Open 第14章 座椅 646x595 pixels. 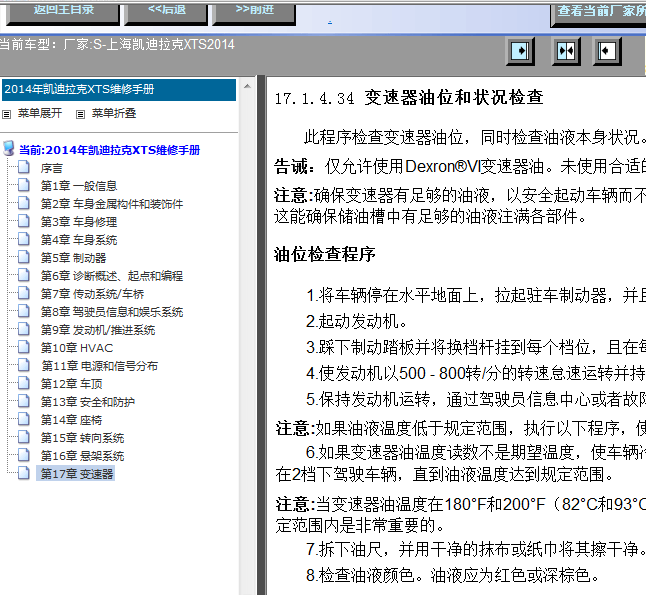(x=71, y=420)
